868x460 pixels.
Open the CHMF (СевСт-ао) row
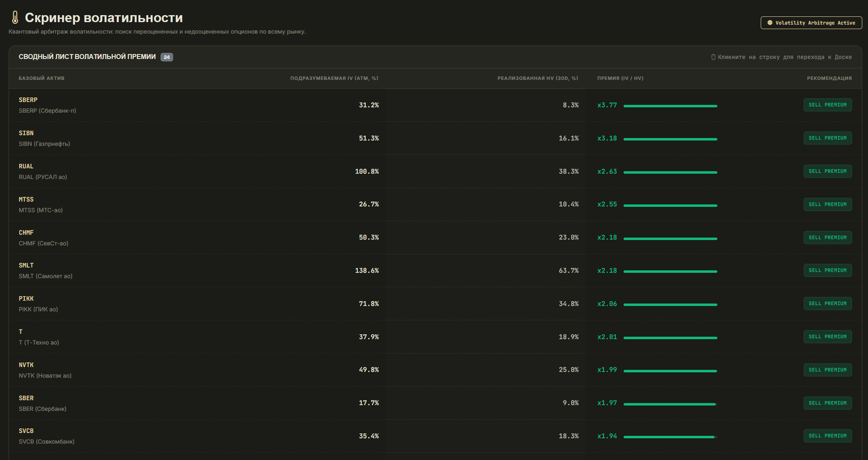435,238
